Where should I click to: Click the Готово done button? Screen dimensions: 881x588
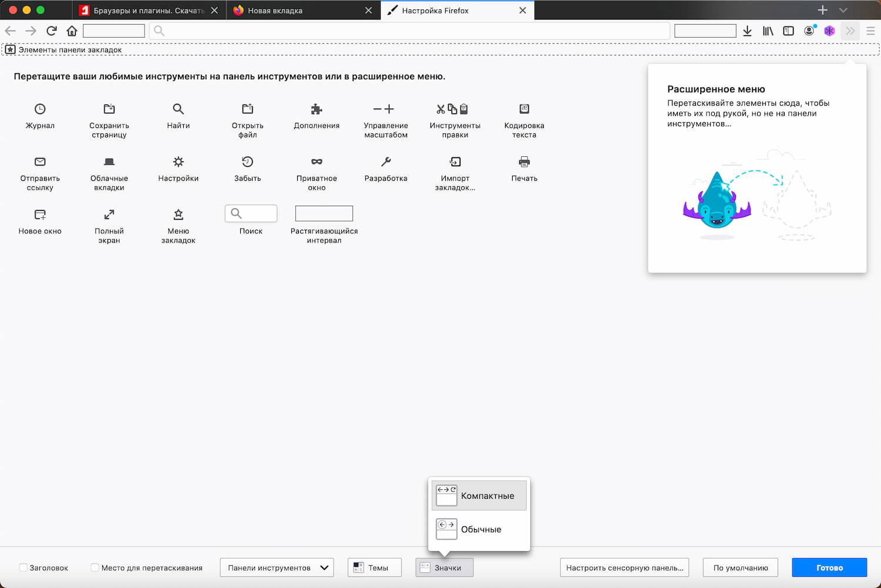click(829, 567)
